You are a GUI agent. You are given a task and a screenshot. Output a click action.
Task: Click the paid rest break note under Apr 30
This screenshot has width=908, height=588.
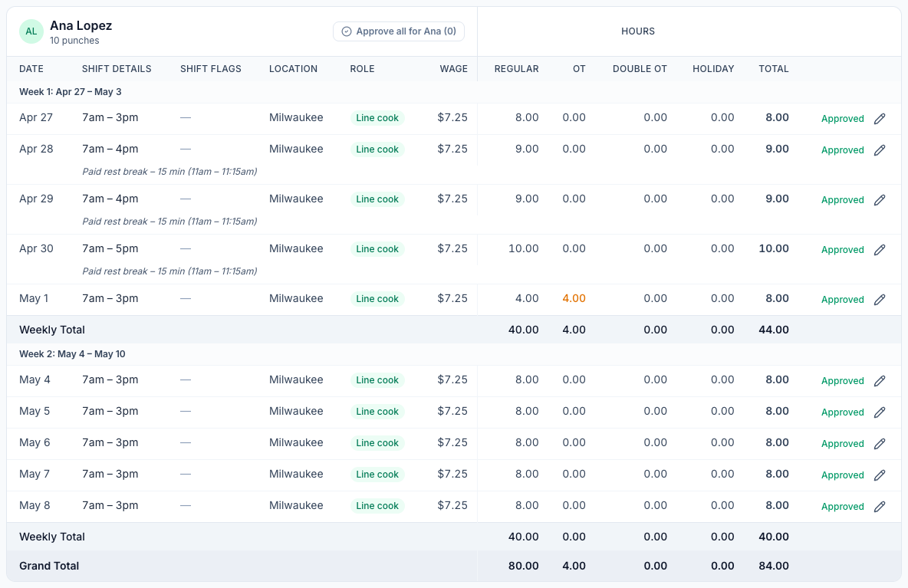coord(169,271)
